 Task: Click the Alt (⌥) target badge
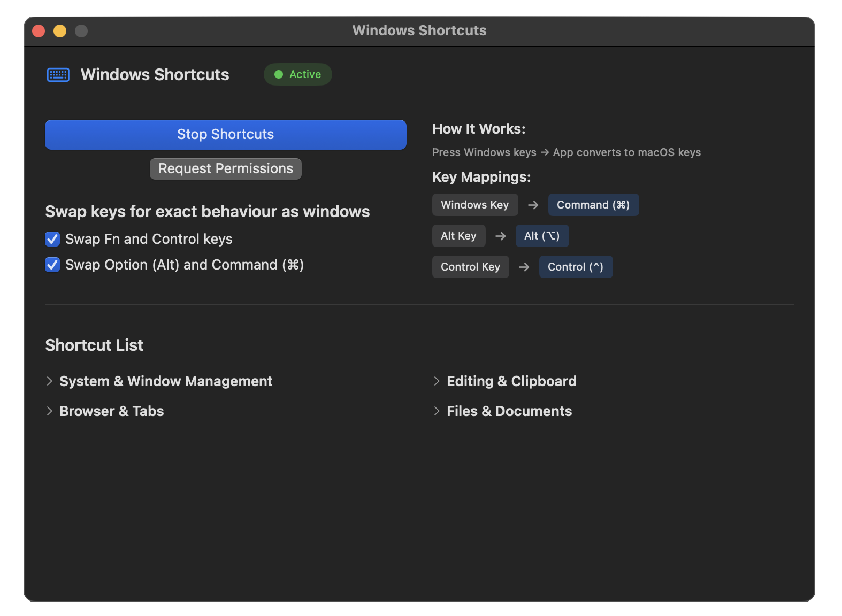541,236
